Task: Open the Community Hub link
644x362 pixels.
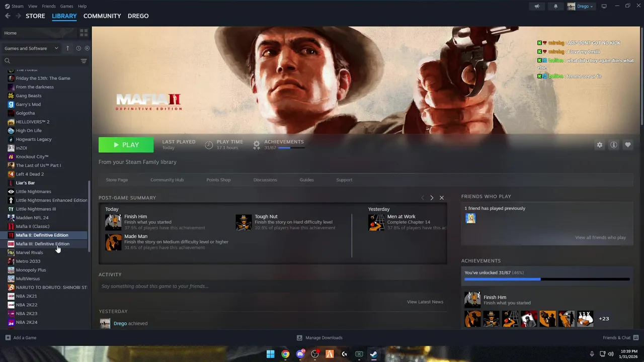Action: (167, 179)
